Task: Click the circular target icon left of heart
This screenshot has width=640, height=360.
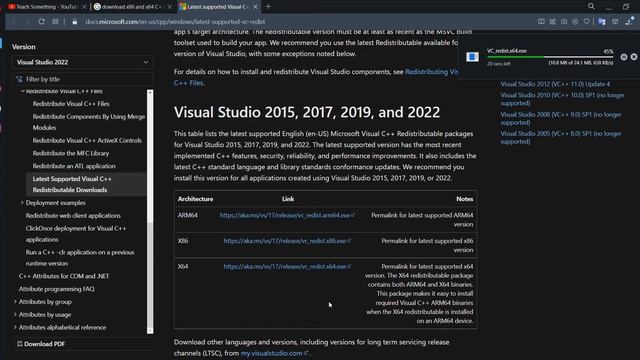Action: pyautogui.click(x=575, y=22)
